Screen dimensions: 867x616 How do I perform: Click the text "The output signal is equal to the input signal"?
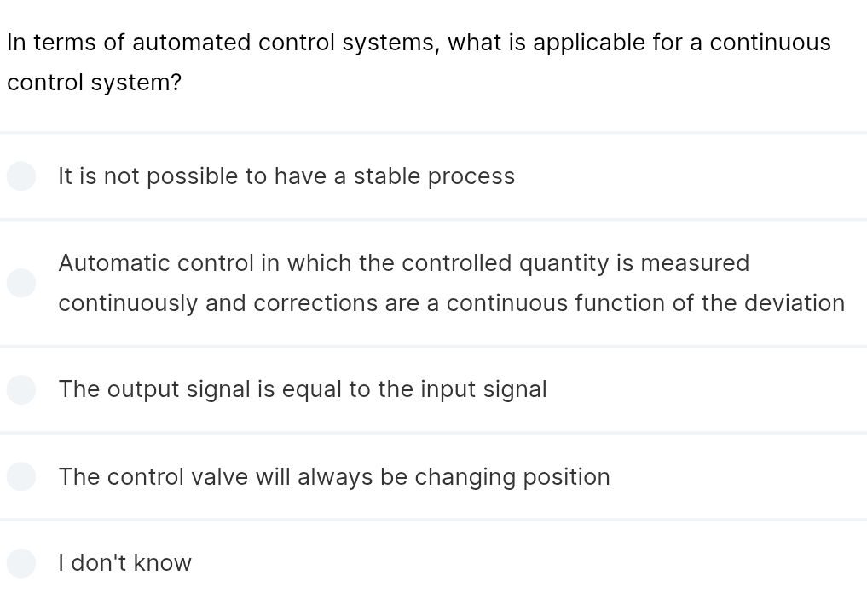303,389
